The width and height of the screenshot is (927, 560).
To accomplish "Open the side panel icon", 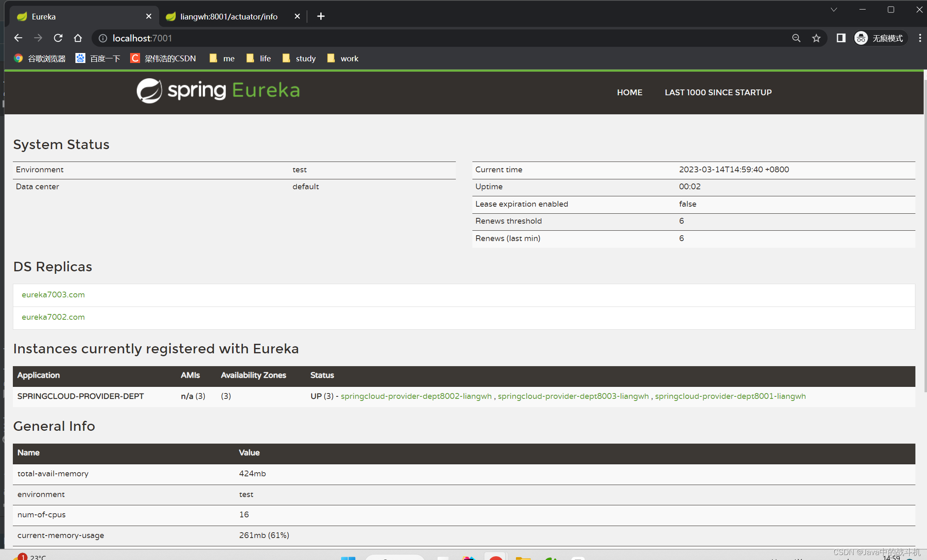I will (x=841, y=38).
